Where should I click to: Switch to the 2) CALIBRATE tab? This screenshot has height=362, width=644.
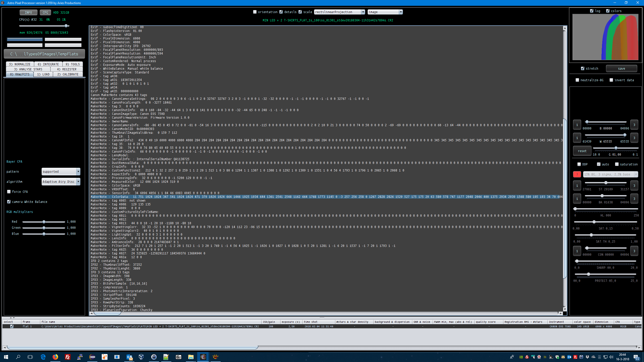(x=68, y=74)
